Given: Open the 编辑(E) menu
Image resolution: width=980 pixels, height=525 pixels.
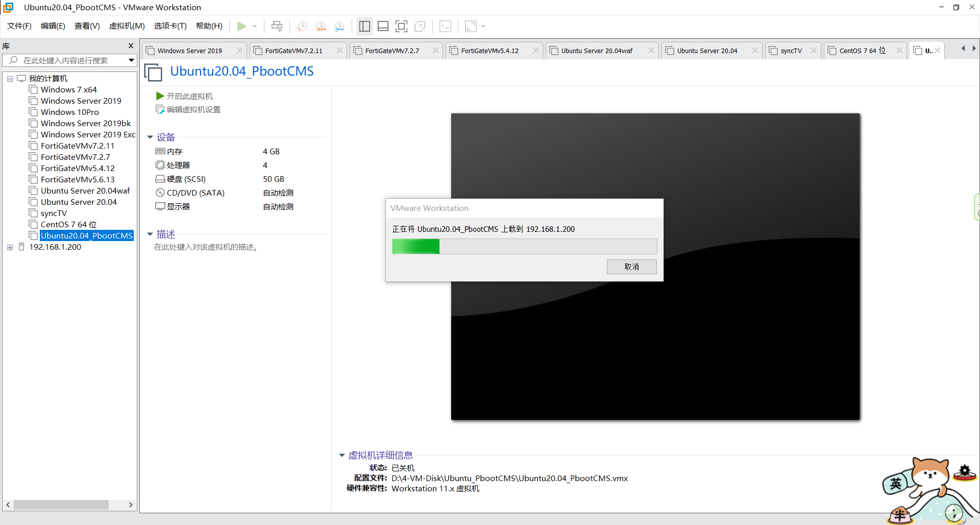Looking at the screenshot, I should pos(53,26).
